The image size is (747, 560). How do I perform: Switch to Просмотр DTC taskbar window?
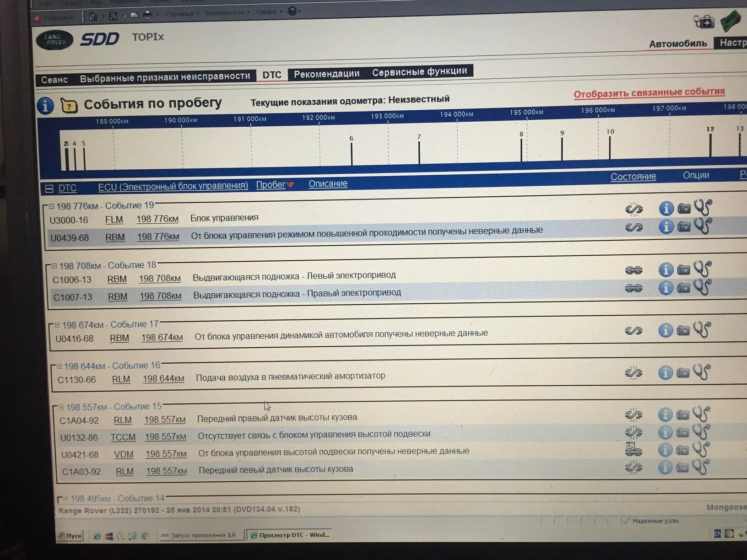tap(290, 534)
